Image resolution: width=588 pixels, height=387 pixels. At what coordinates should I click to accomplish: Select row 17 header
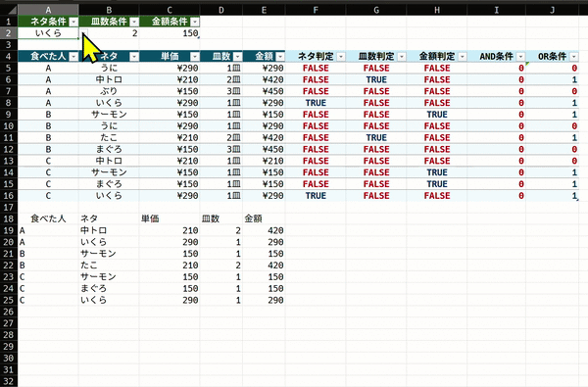[9, 208]
